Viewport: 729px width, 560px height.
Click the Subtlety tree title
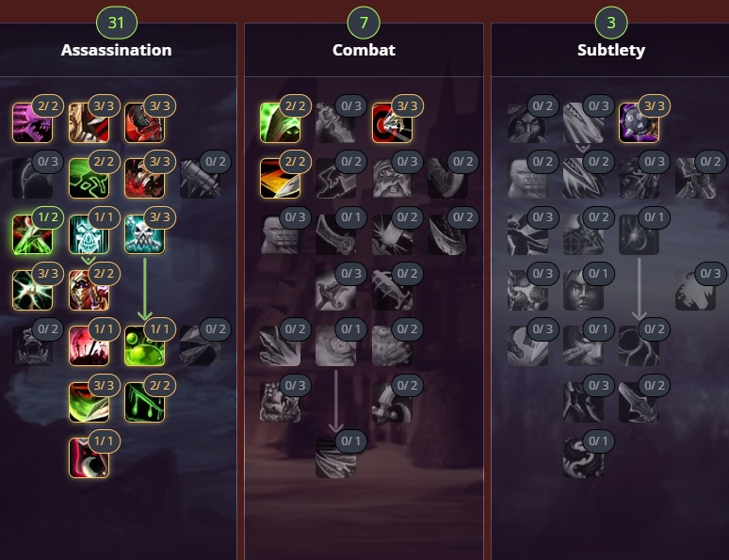[611, 50]
